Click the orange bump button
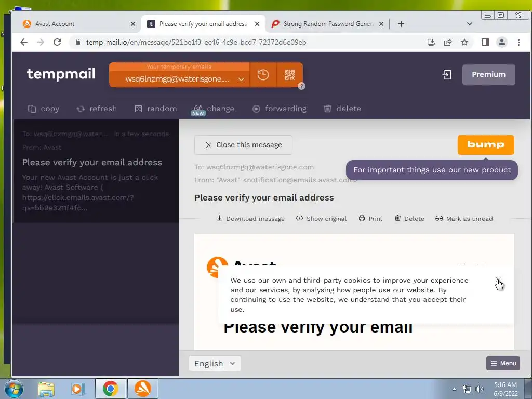 pyautogui.click(x=486, y=145)
